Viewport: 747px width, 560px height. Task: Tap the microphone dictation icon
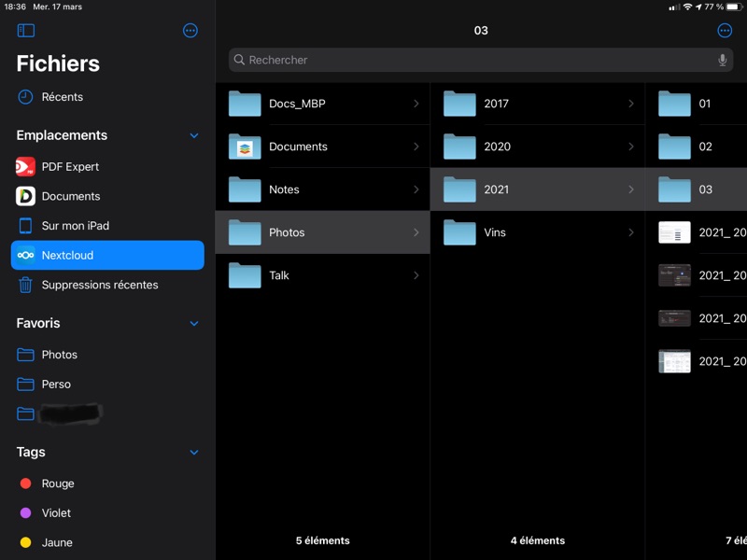pyautogui.click(x=722, y=60)
